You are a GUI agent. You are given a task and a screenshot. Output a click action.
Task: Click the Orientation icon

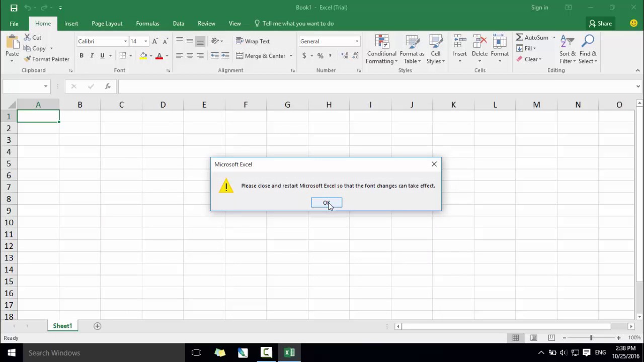(215, 41)
